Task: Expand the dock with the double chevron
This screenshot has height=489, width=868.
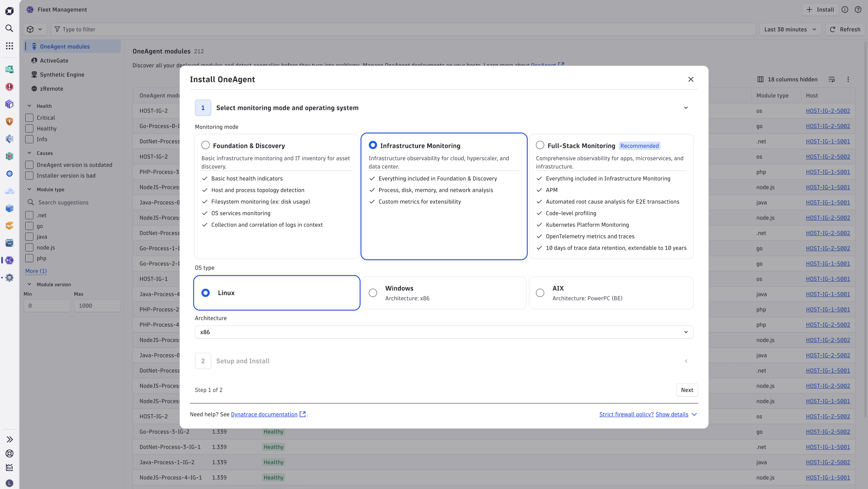Action: pyautogui.click(x=10, y=439)
